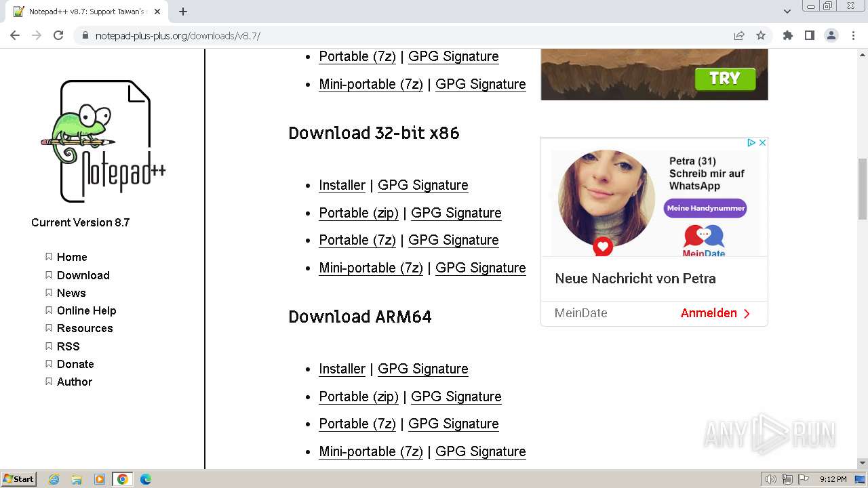Open the media player taskbar icon
The image size is (868, 488).
100,479
